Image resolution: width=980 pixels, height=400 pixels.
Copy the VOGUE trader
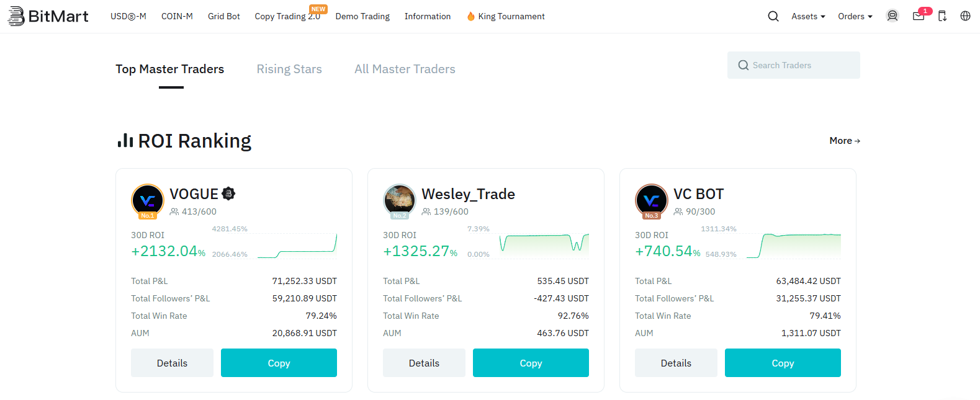279,363
